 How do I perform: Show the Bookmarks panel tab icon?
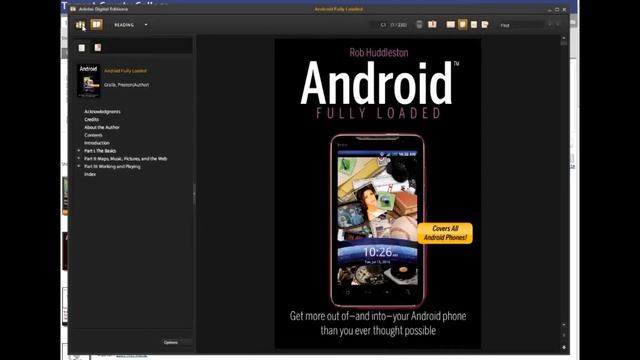98,48
